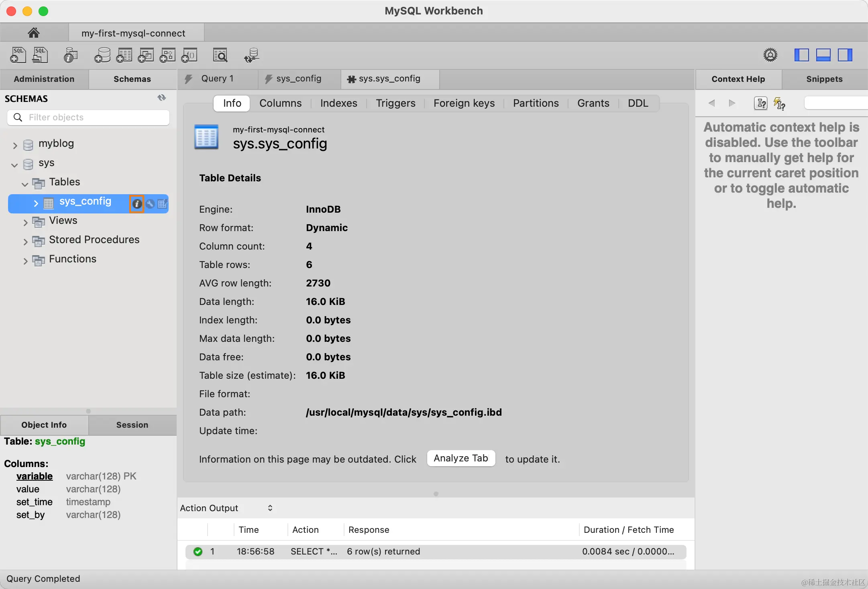
Task: Create a new table icon
Action: [x=124, y=55]
